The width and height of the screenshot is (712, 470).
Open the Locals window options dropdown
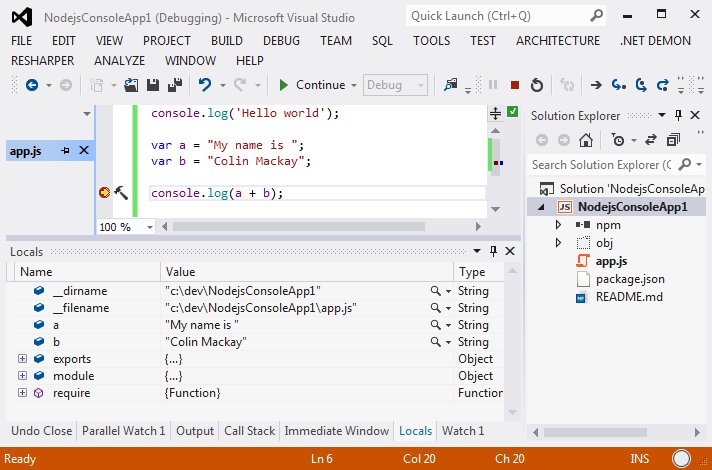point(477,251)
